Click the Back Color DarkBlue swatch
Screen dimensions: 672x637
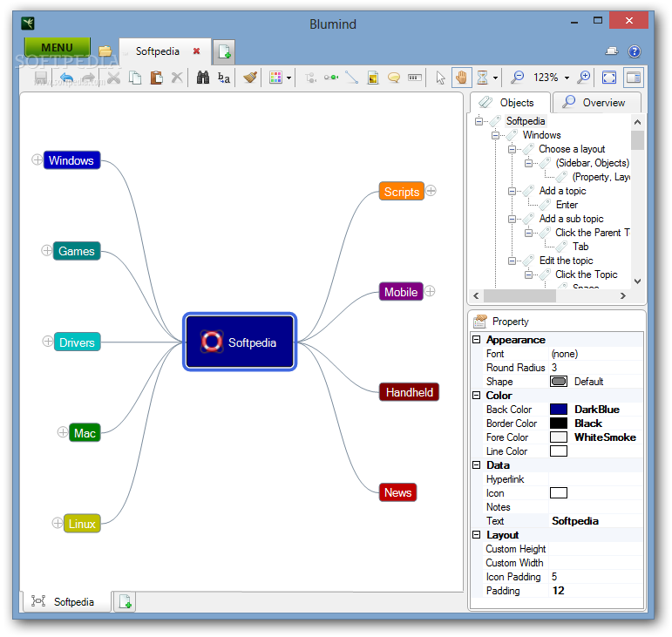(x=559, y=409)
